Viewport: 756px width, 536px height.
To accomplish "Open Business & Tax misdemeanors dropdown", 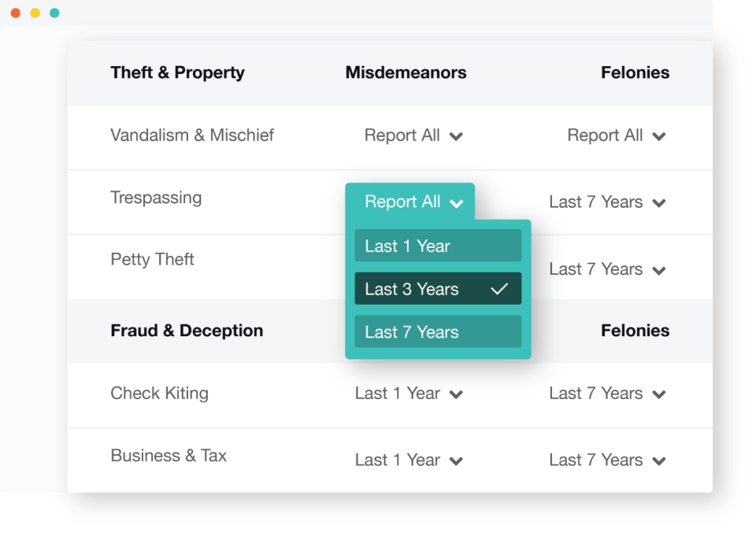I will tap(408, 460).
